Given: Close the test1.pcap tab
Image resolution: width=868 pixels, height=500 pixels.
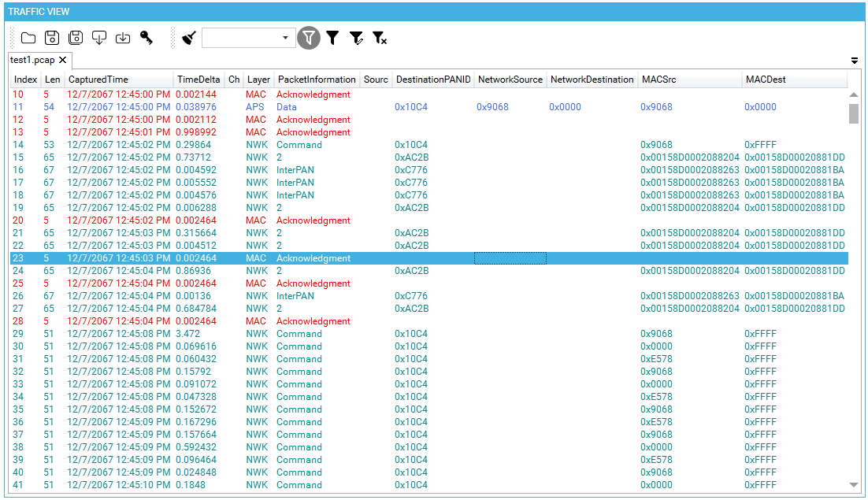Looking at the screenshot, I should tap(62, 60).
